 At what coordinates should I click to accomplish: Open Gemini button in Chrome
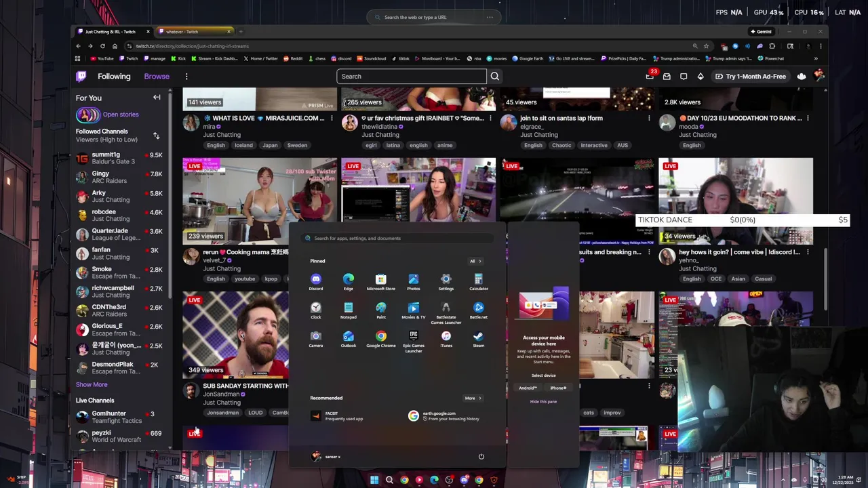click(x=761, y=32)
